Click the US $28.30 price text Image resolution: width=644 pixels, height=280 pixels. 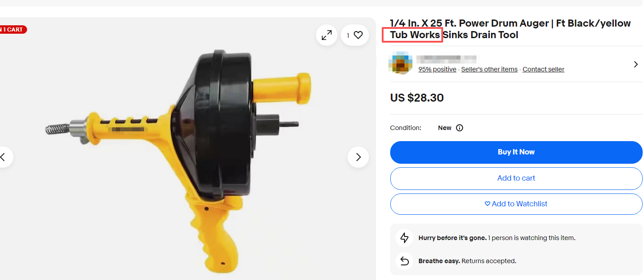pos(417,98)
